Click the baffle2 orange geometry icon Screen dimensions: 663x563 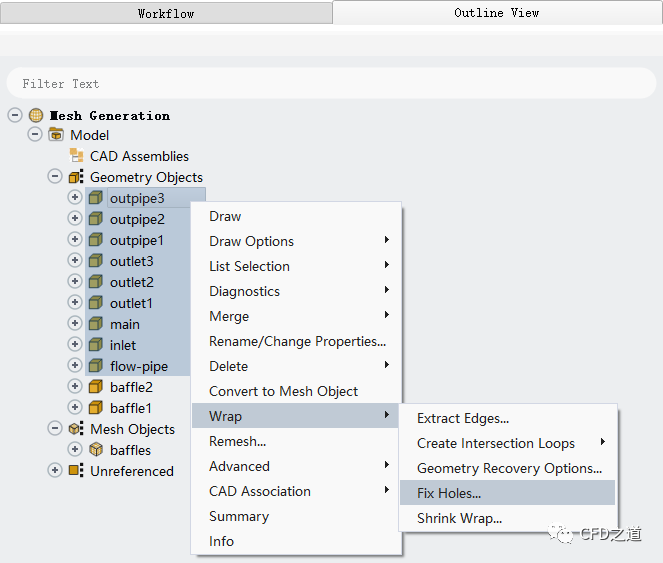click(x=96, y=387)
